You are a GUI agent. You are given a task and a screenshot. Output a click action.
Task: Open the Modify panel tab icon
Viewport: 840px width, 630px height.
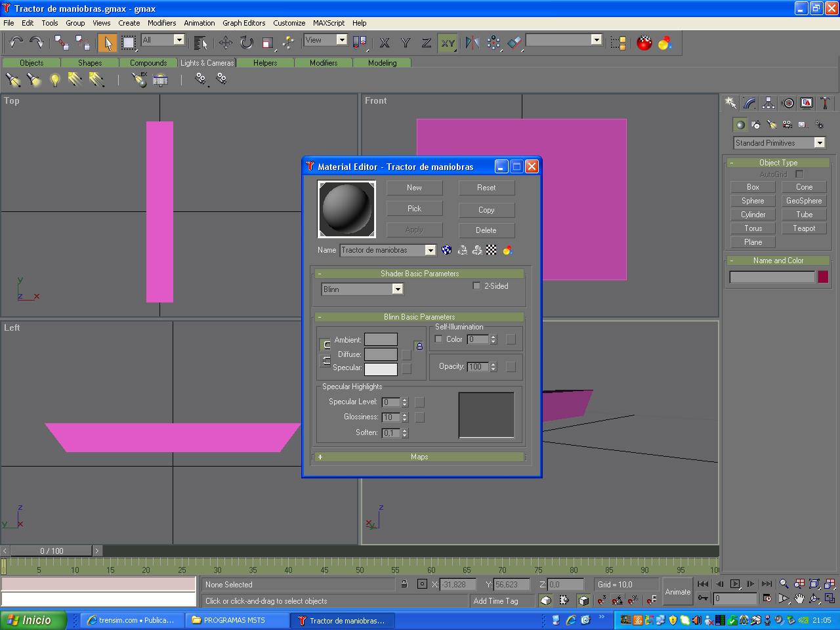(749, 103)
